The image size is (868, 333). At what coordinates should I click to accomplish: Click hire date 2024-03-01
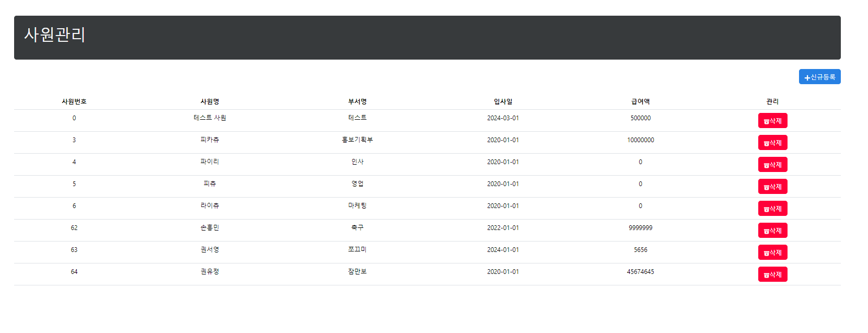coord(503,118)
